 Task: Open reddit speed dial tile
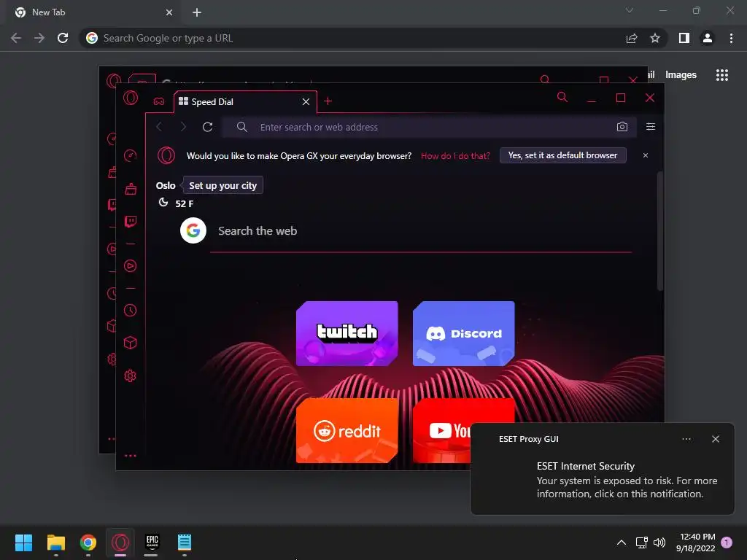(347, 430)
